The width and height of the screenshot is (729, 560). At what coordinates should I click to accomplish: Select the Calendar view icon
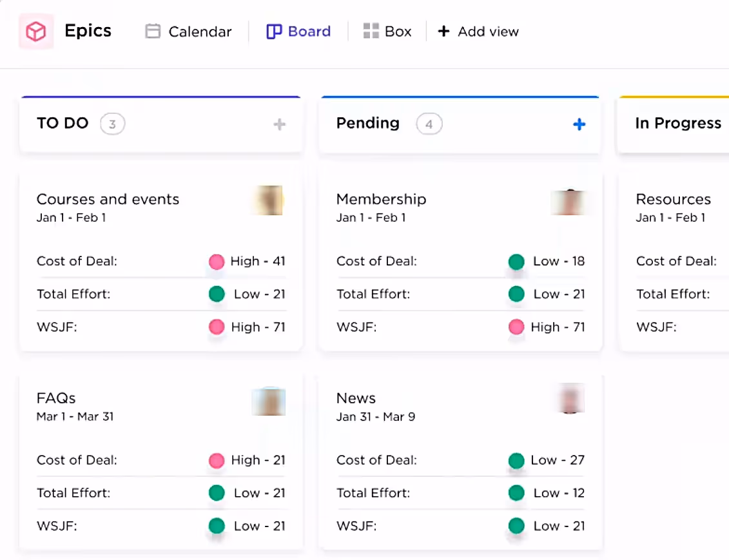pos(152,31)
